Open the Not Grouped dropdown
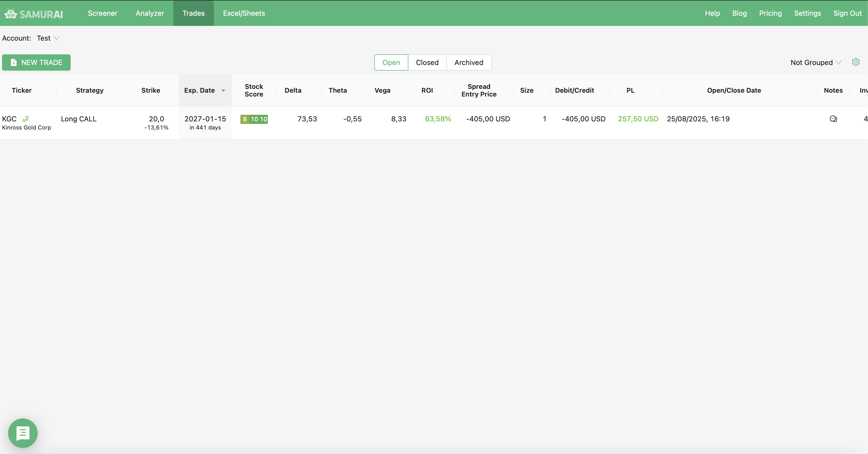The image size is (868, 454). (x=815, y=63)
